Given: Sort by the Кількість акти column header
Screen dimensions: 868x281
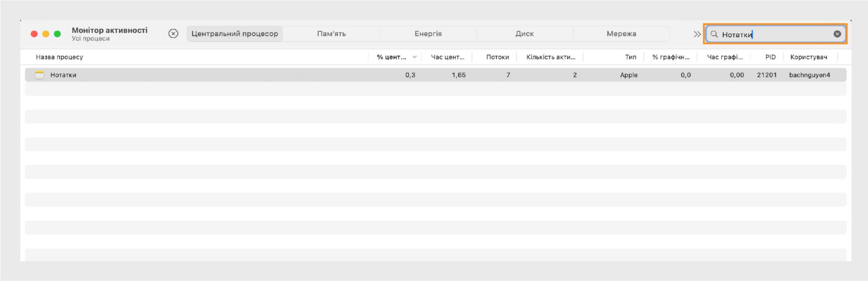Looking at the screenshot, I should [x=551, y=57].
